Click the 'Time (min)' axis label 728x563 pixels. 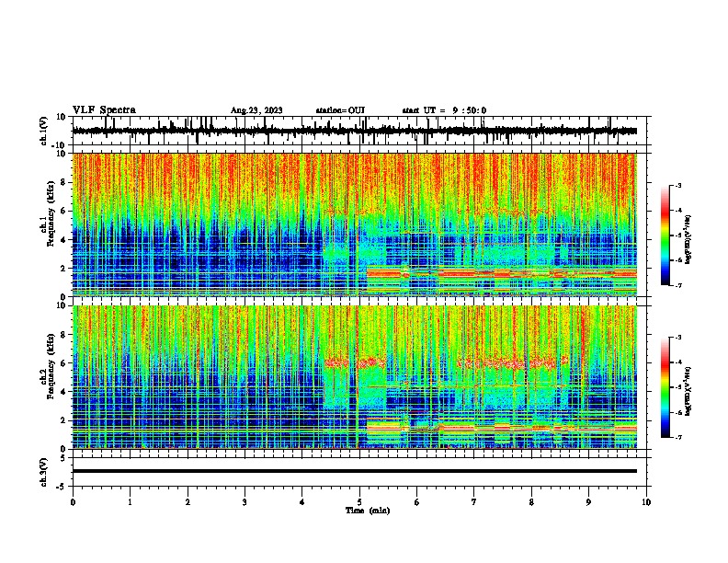click(x=368, y=511)
